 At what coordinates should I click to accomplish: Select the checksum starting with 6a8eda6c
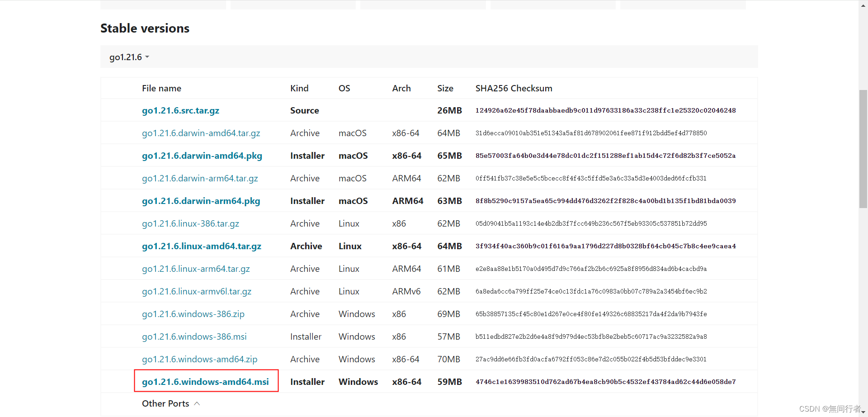pyautogui.click(x=591, y=291)
